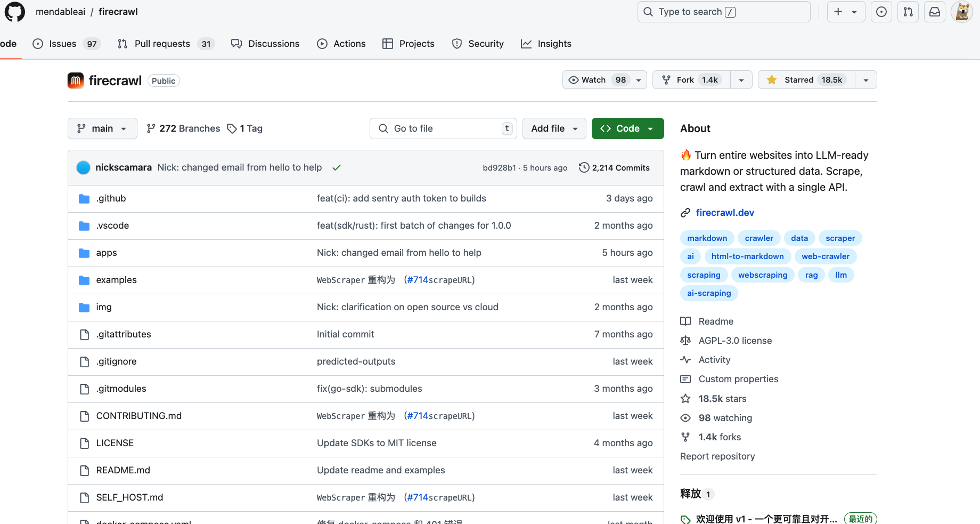Click the LICENSE file icon
The image size is (980, 524).
coord(84,443)
